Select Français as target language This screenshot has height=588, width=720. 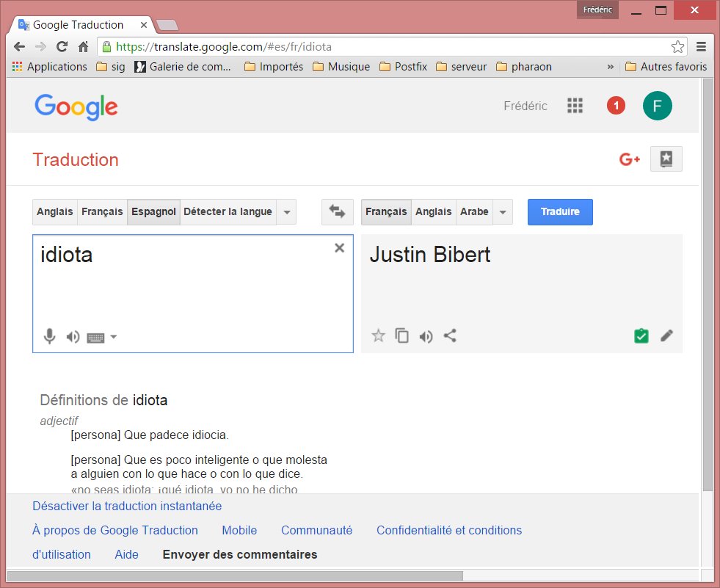[x=386, y=211]
